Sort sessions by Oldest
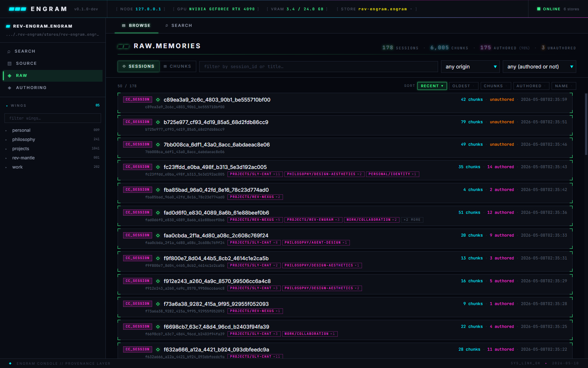The height and width of the screenshot is (368, 588). click(464, 86)
